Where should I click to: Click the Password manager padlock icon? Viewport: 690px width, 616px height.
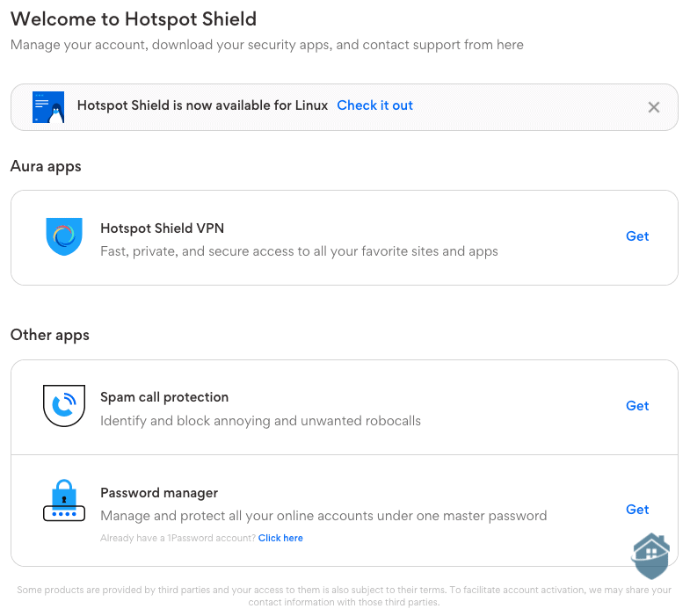64,500
